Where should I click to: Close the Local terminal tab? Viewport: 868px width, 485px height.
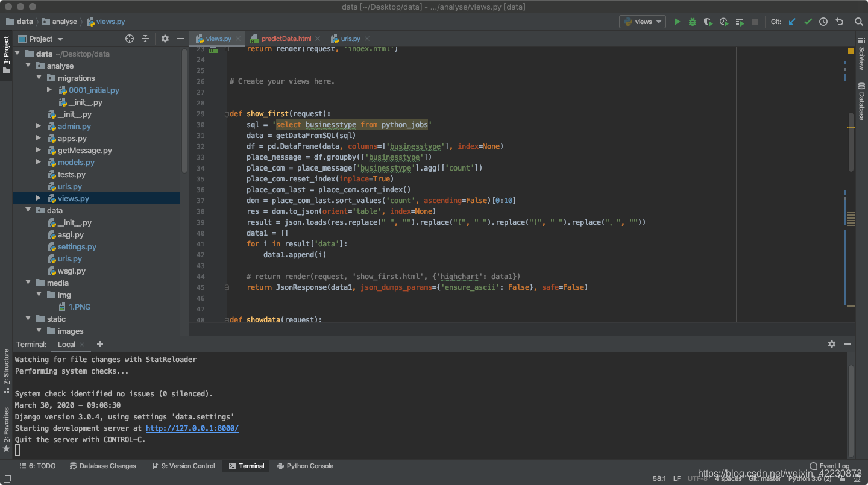point(82,345)
